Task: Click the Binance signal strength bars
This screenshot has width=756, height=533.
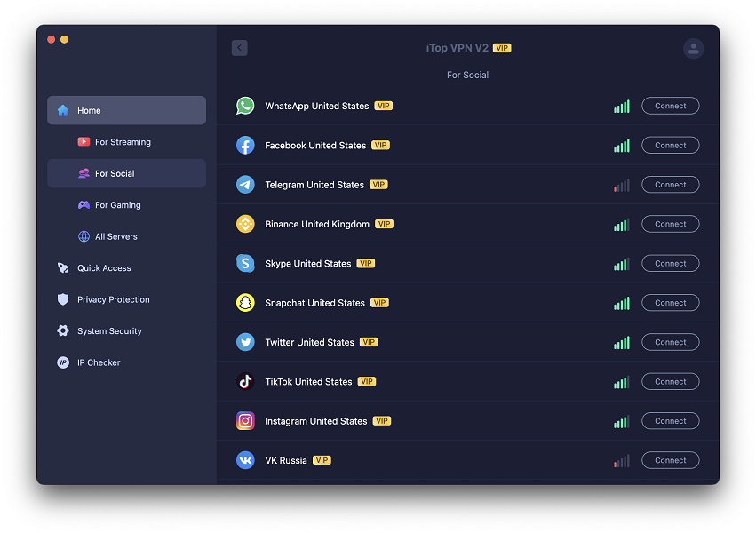Action: pyautogui.click(x=622, y=225)
